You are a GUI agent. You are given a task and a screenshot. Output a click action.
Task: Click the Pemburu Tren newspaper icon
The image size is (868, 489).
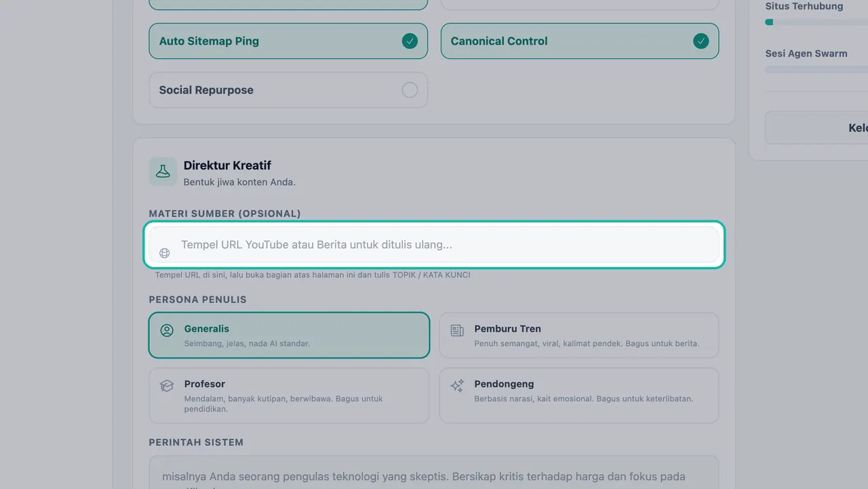click(x=458, y=330)
